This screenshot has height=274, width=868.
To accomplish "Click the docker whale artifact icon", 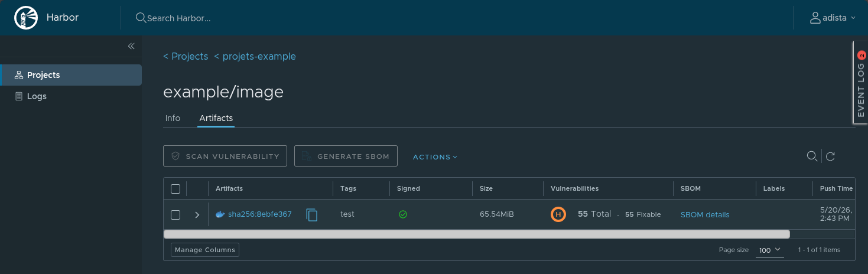I will point(220,214).
